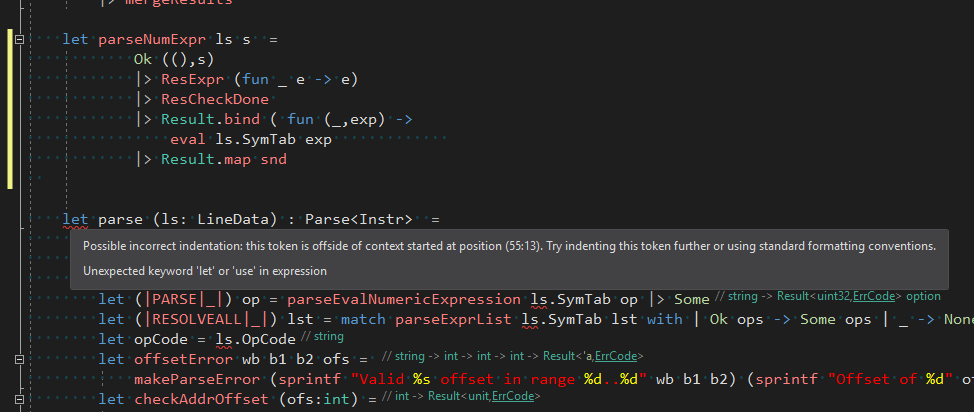The width and height of the screenshot is (974, 412).
Task: Click the parseNumExpr function name
Action: tap(152, 40)
